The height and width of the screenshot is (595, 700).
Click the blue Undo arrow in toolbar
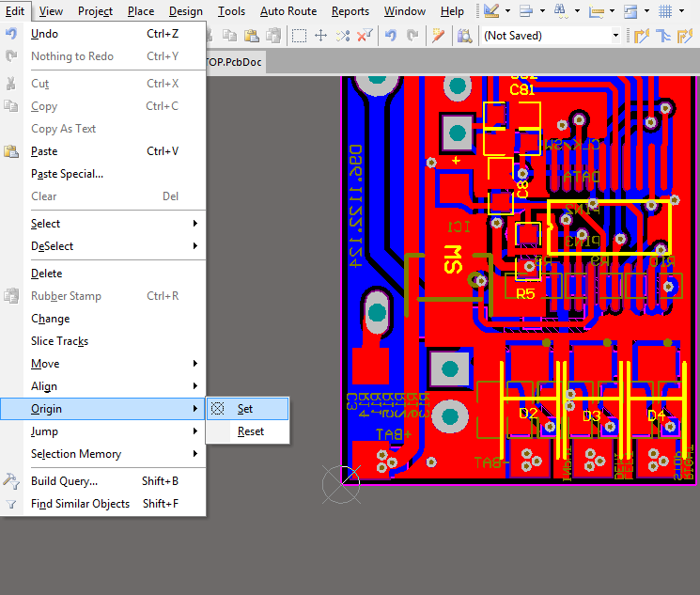391,36
